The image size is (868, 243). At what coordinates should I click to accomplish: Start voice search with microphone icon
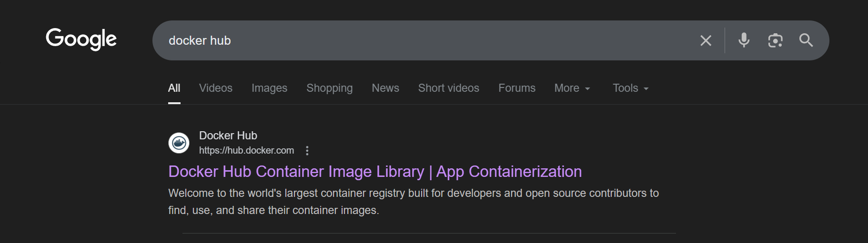pyautogui.click(x=744, y=40)
